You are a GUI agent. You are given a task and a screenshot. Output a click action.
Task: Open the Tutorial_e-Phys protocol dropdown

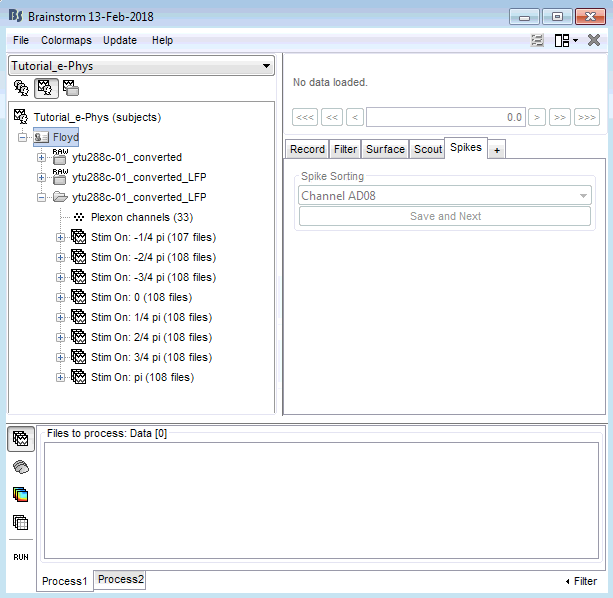141,66
